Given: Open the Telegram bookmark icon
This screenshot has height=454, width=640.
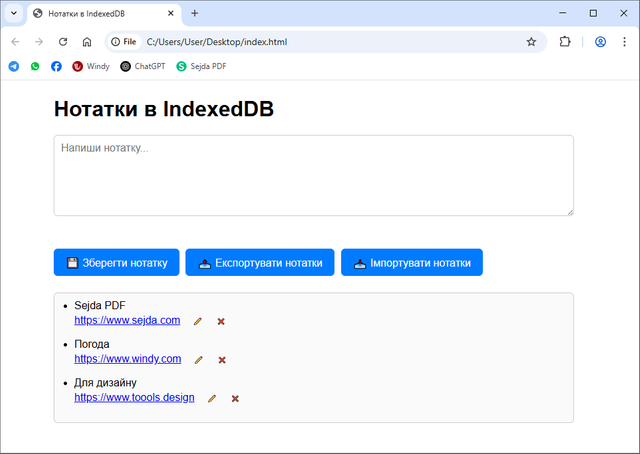Looking at the screenshot, I should click(14, 66).
